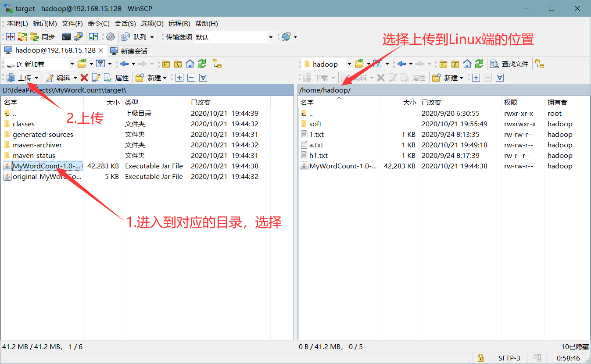Image resolution: width=591 pixels, height=364 pixels.
Task: Click the Synchronize icon beside Compare Directories
Action: 22,37
